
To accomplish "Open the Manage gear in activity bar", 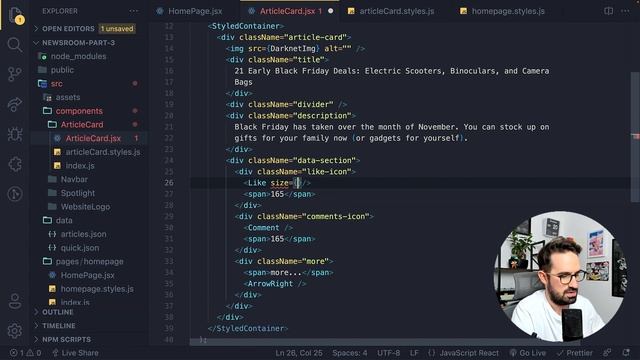I will tap(15, 331).
